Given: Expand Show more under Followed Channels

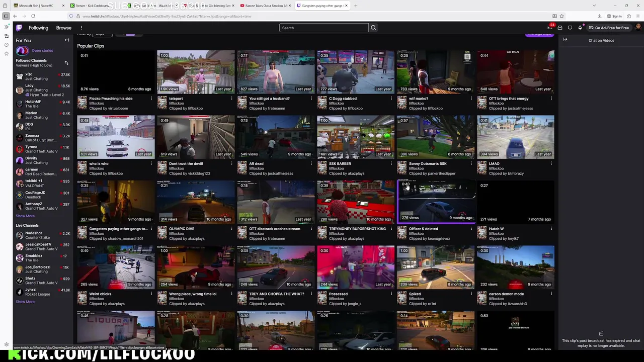Looking at the screenshot, I should [x=25, y=216].
